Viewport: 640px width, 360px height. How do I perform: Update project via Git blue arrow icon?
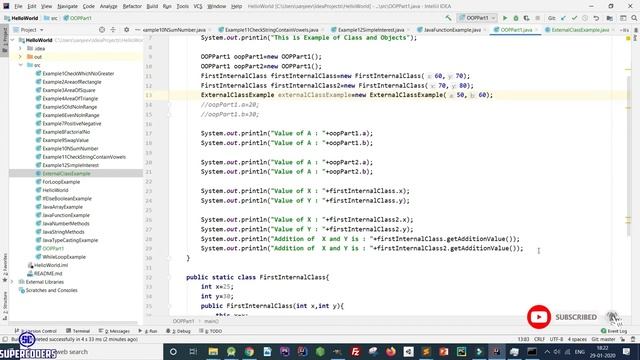click(x=564, y=18)
